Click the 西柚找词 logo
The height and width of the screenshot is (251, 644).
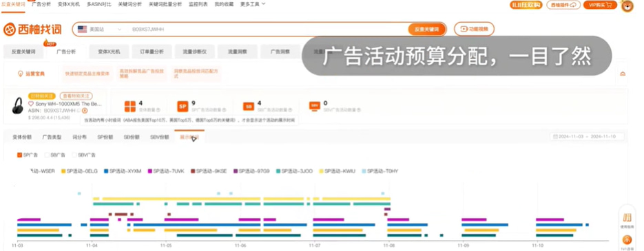point(32,30)
